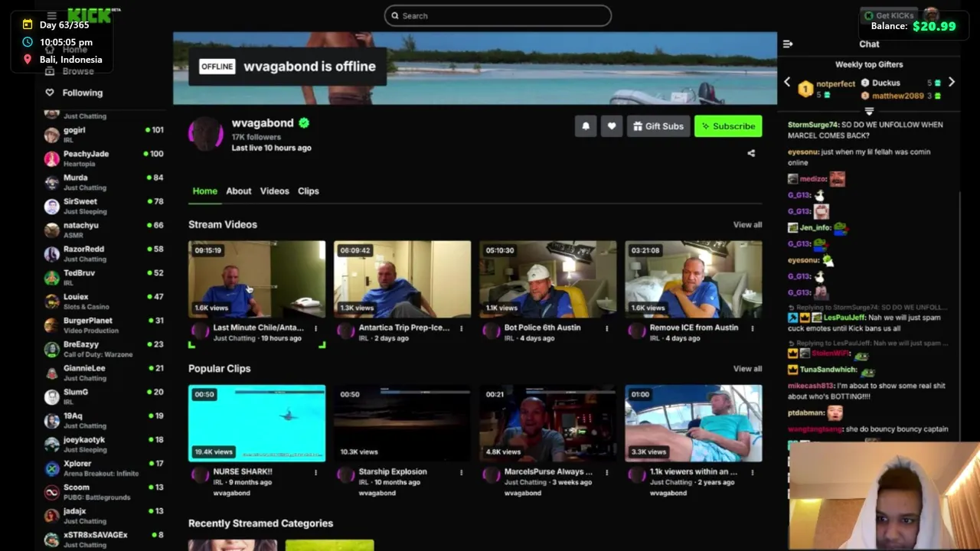The height and width of the screenshot is (551, 980).
Task: Go to Browse in the sidebar
Action: (x=70, y=71)
